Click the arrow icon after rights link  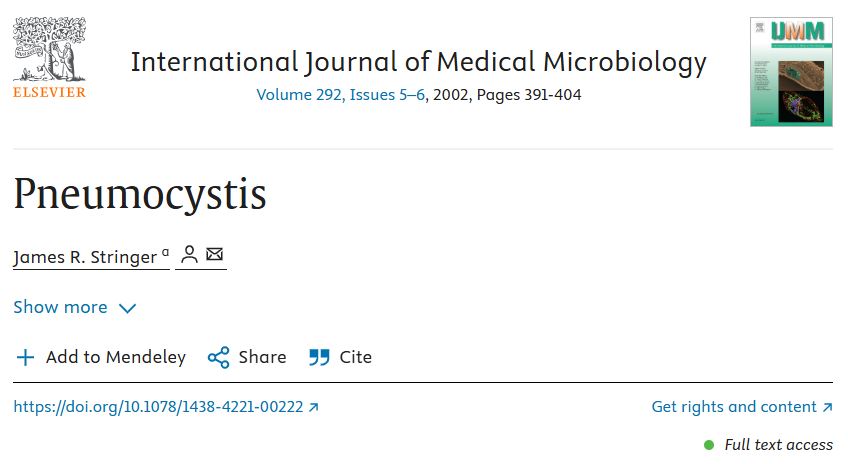click(x=827, y=407)
